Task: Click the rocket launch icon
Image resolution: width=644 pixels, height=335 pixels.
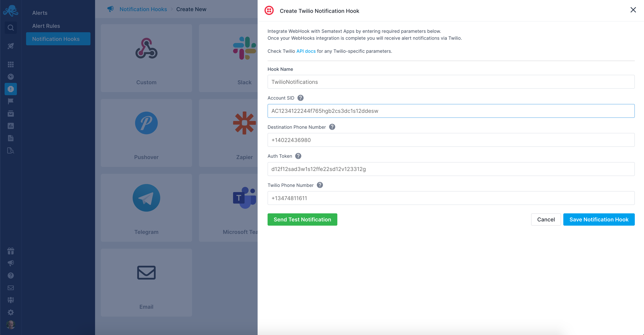Action: [x=11, y=46]
